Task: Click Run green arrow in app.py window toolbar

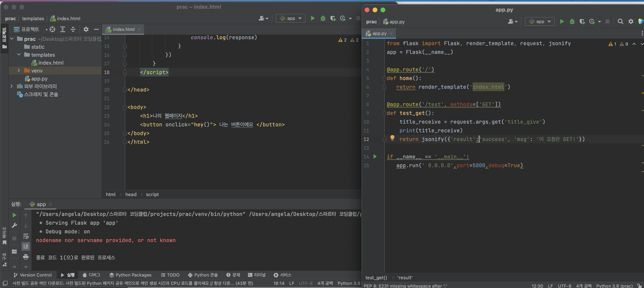Action: click(x=562, y=21)
